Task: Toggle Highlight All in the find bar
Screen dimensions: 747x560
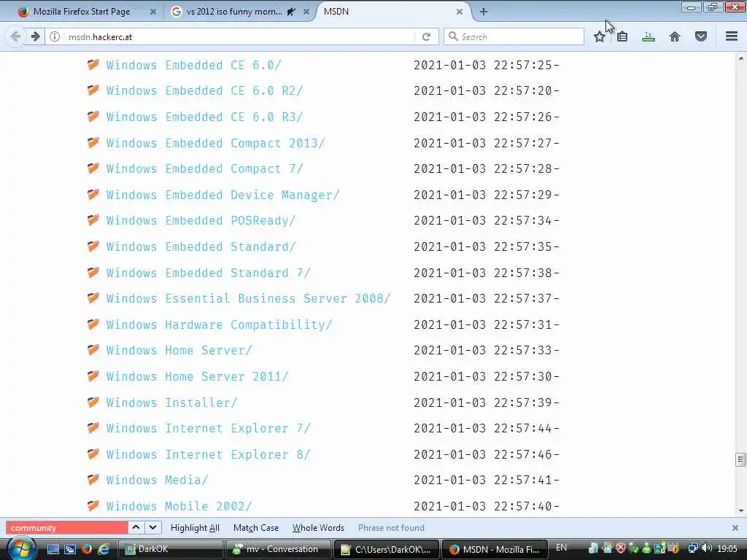Action: click(195, 528)
